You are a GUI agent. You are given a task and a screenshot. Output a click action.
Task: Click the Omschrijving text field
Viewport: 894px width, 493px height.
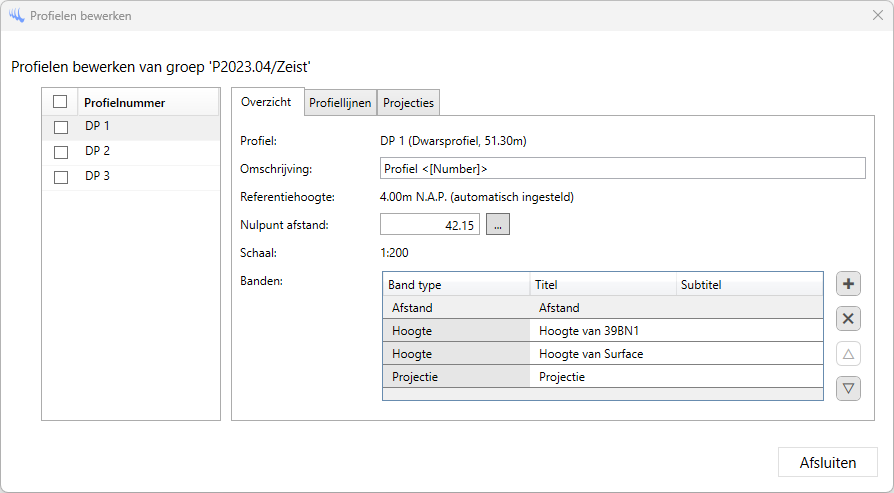pos(623,168)
